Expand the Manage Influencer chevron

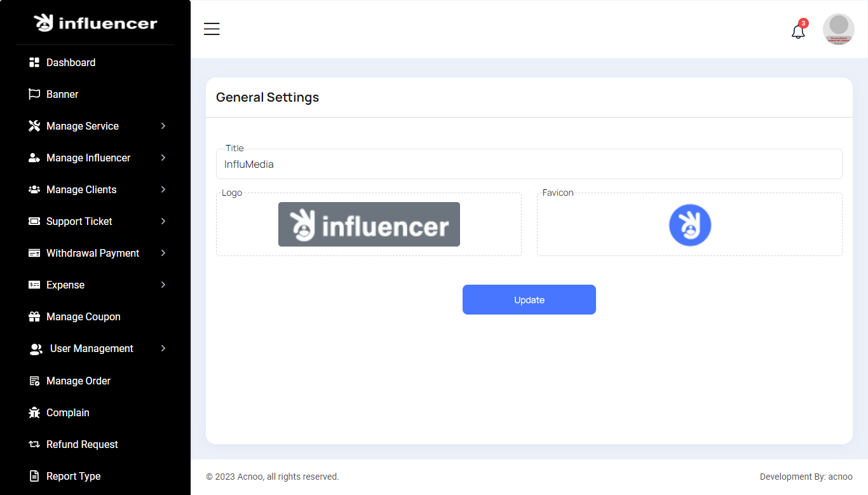point(163,158)
